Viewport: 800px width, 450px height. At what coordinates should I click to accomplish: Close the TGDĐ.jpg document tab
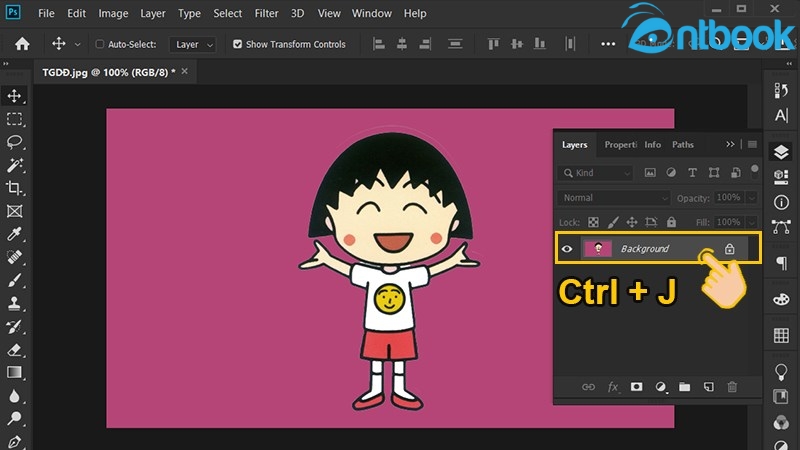pos(184,72)
